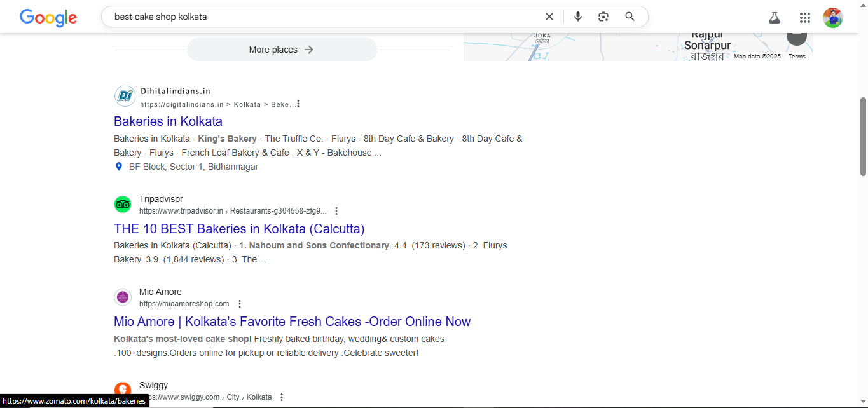Image resolution: width=868 pixels, height=408 pixels.
Task: Open the three-dot menu beside Tripadvisor result
Action: tap(336, 210)
